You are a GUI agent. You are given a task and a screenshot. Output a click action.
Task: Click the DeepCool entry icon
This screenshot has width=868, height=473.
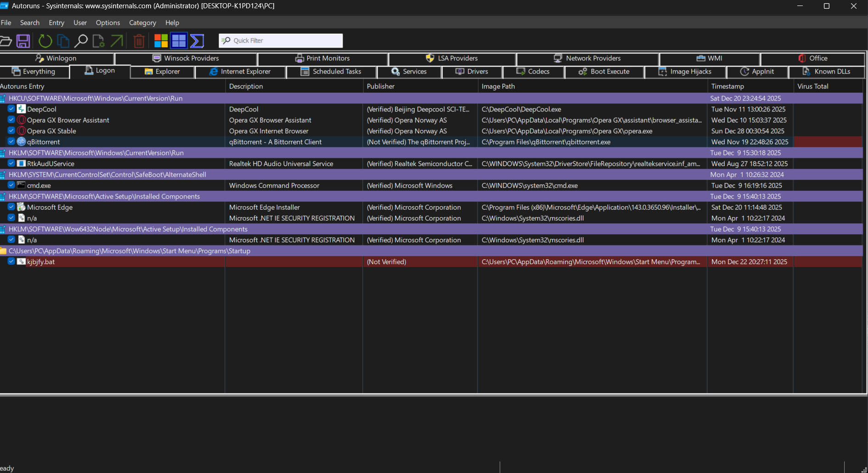point(21,109)
